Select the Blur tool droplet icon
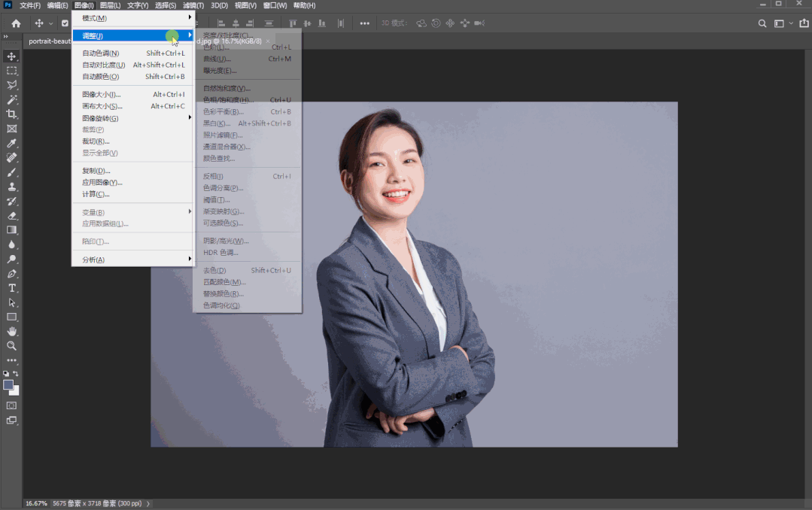Image resolution: width=812 pixels, height=510 pixels. click(x=11, y=244)
